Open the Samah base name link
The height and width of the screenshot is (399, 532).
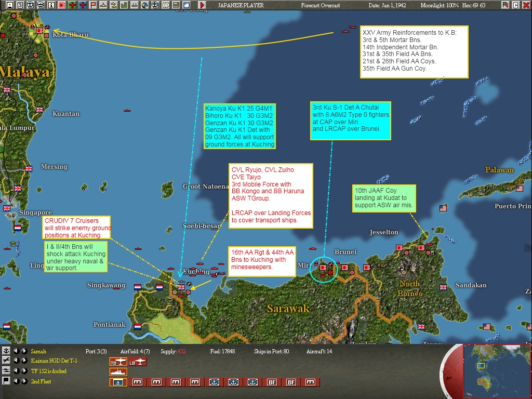pos(38,351)
